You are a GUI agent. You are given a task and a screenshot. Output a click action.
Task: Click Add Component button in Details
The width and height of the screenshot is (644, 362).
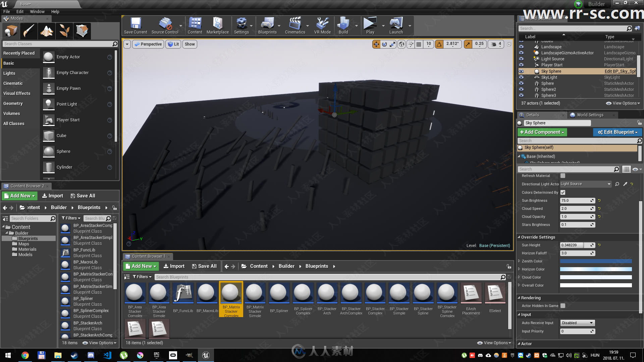(x=542, y=132)
